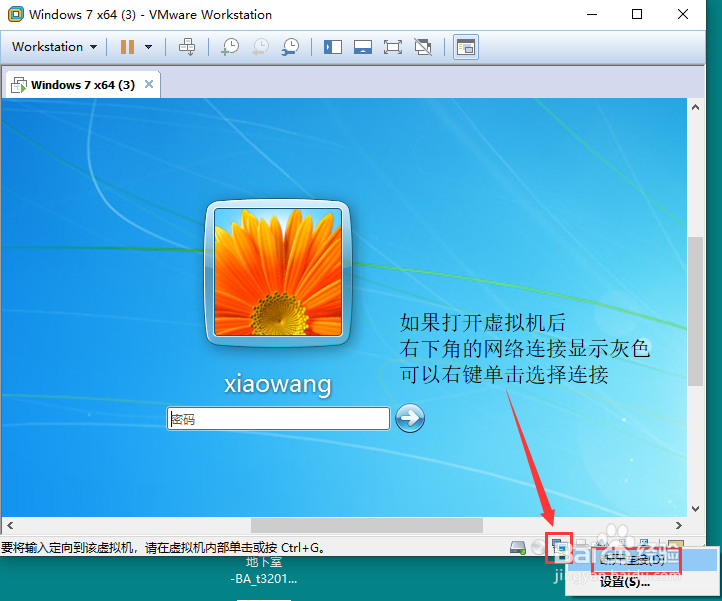This screenshot has width=722, height=601.
Task: Select the xiaowang user picture
Action: pyautogui.click(x=278, y=272)
